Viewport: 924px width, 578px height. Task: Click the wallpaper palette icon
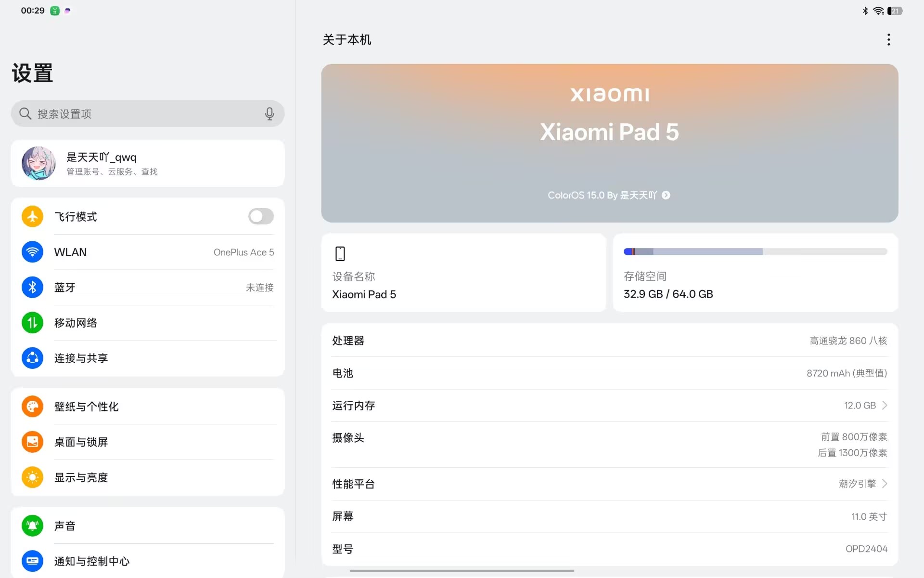coord(32,407)
